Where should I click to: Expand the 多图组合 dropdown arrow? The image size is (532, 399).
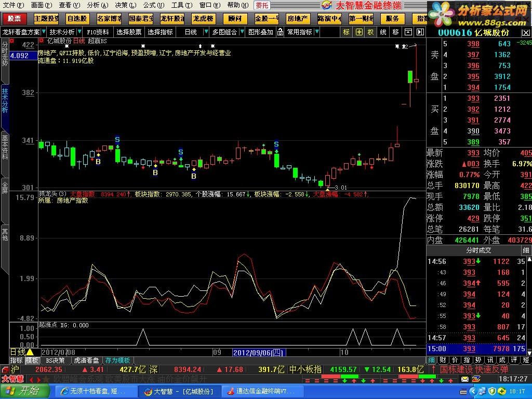(242, 32)
